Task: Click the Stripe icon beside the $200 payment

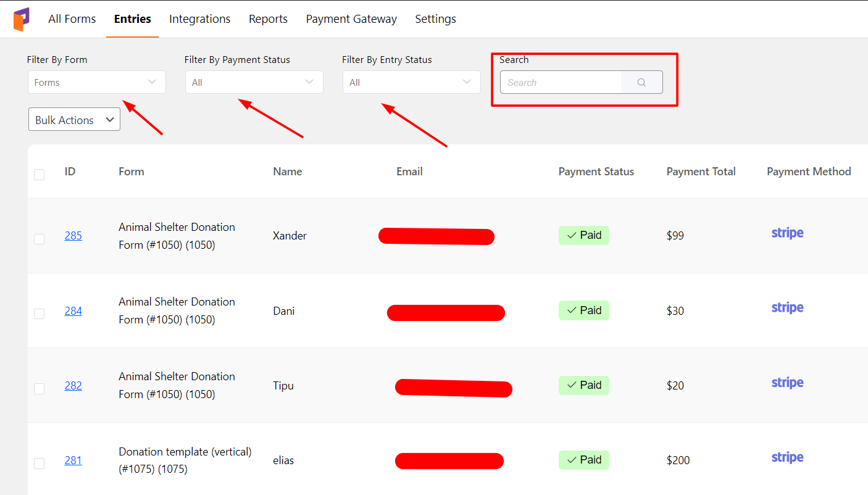Action: pos(787,457)
